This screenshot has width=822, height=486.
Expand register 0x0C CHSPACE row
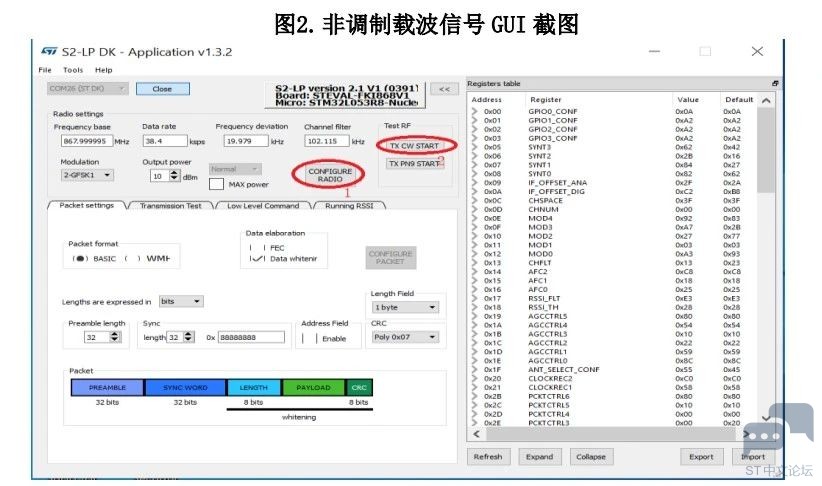(474, 201)
